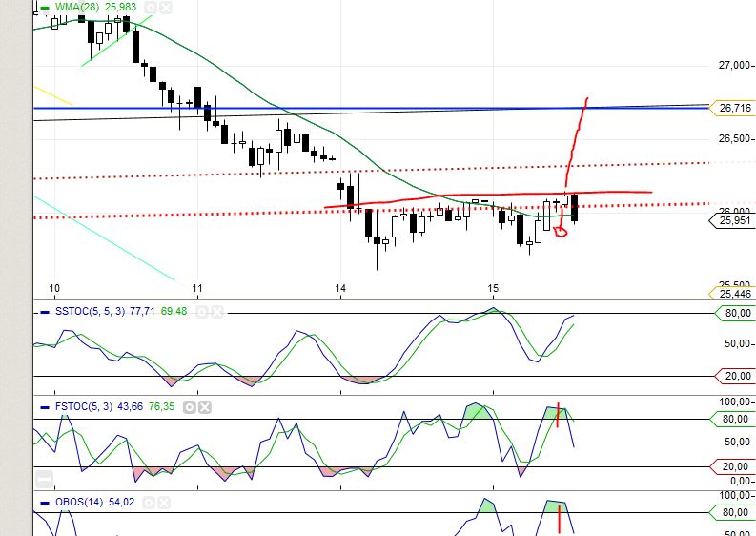This screenshot has width=756, height=536.
Task: Click the 26,500 price axis label
Action: (x=734, y=139)
